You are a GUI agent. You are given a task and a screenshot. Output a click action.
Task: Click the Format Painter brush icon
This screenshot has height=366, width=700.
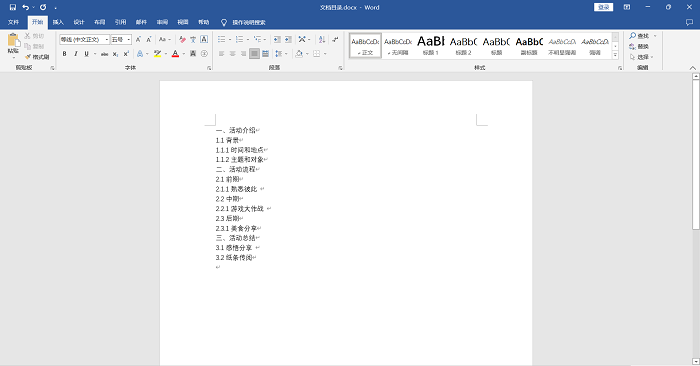pos(28,57)
